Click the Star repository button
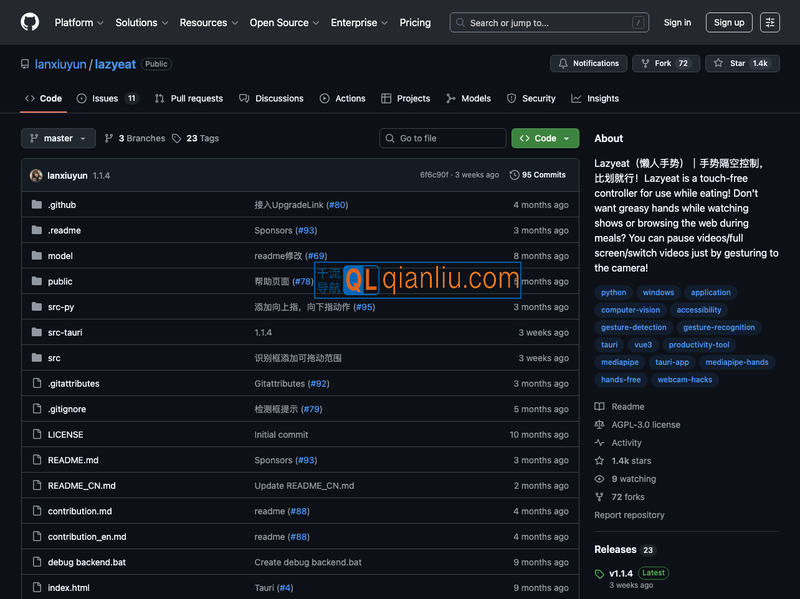Screen dimensions: 800x599 [x=742, y=63]
